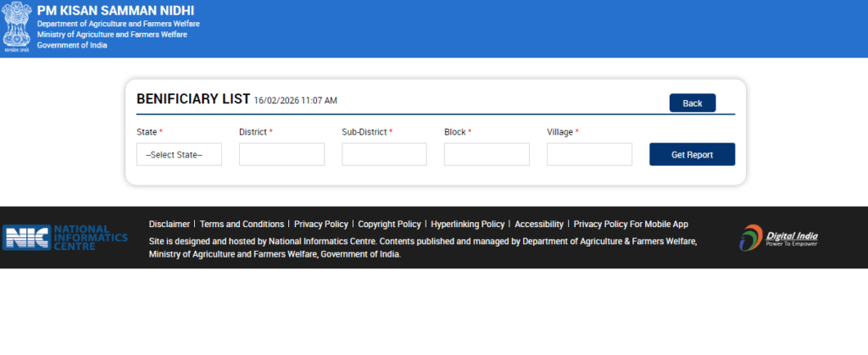This screenshot has width=868, height=355.
Task: Open the Sub-District dropdown field
Action: (384, 154)
